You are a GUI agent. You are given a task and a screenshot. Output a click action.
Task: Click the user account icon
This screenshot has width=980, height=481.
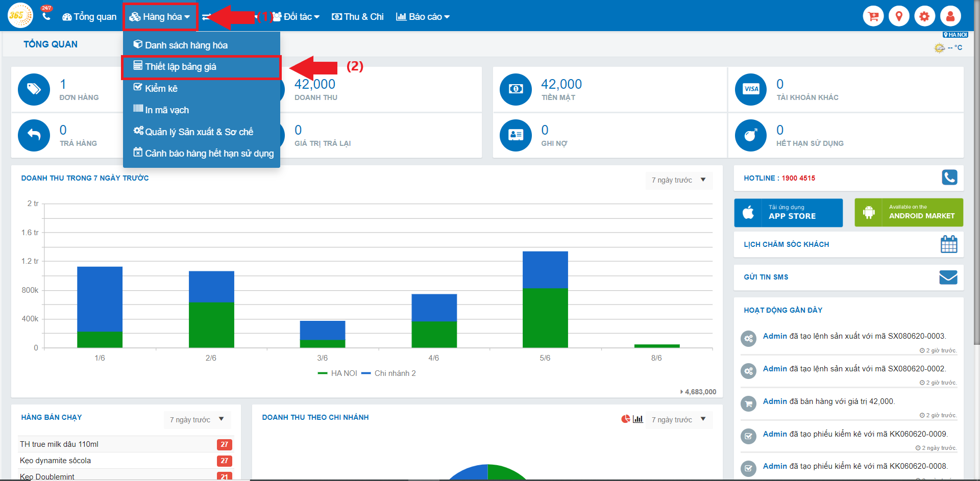(x=950, y=16)
